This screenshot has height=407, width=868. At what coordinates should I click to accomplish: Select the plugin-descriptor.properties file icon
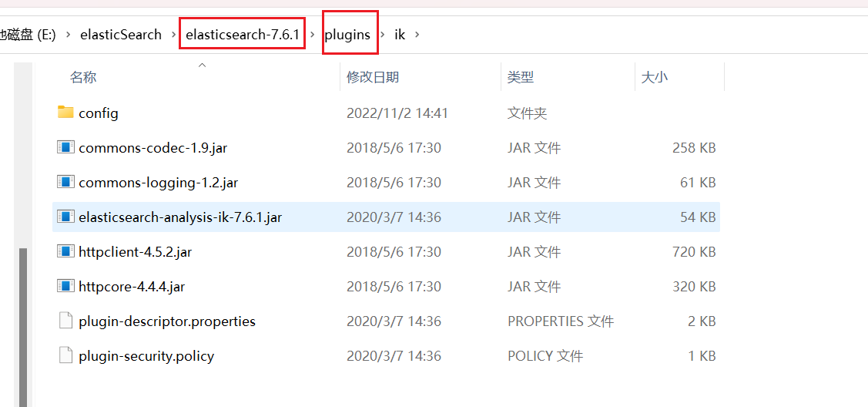coord(65,321)
